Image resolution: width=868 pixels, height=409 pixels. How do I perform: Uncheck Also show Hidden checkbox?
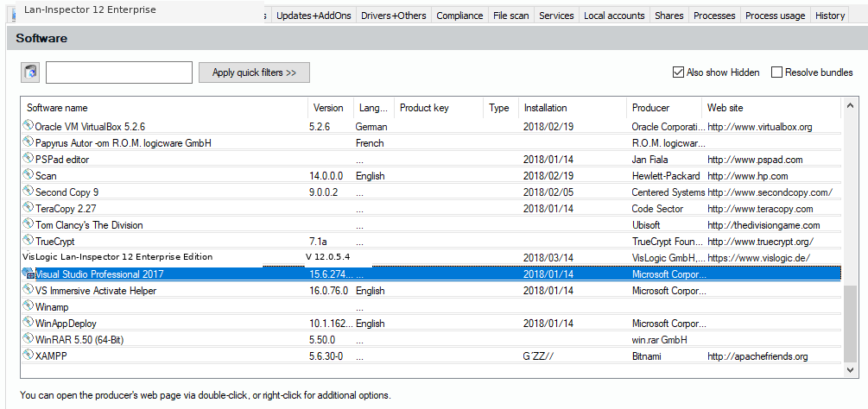(x=678, y=72)
